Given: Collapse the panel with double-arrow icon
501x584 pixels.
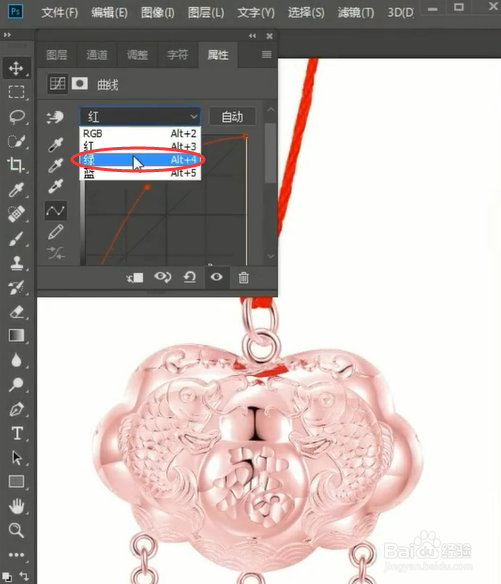Looking at the screenshot, I should (253, 36).
